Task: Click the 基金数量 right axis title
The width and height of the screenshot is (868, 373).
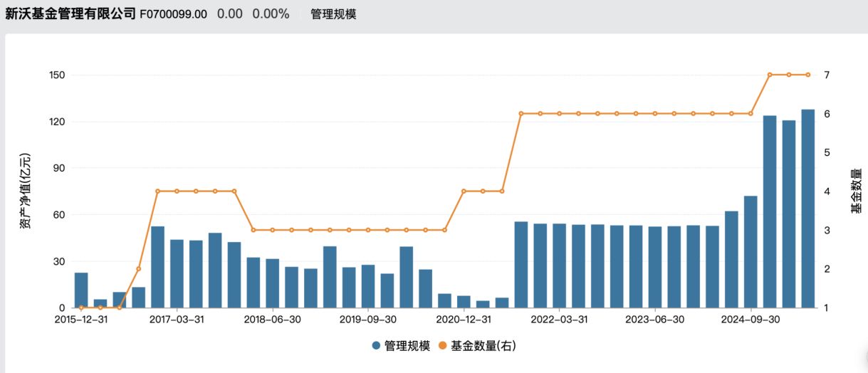Action: [855, 191]
